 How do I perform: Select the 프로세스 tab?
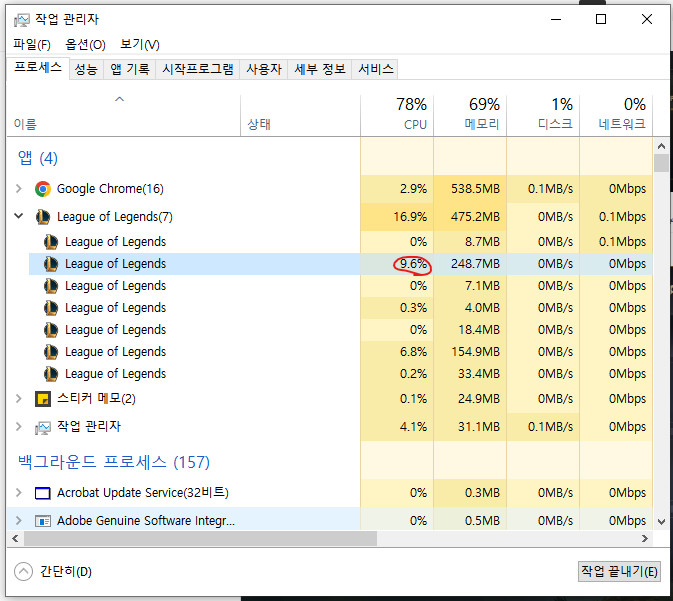[x=38, y=68]
